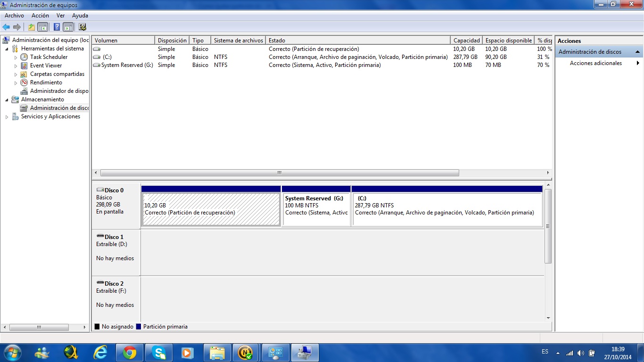Viewport: 644px width, 362px height.
Task: Toggle Show/Hide Console Tree toolbar button
Action: click(x=43, y=27)
